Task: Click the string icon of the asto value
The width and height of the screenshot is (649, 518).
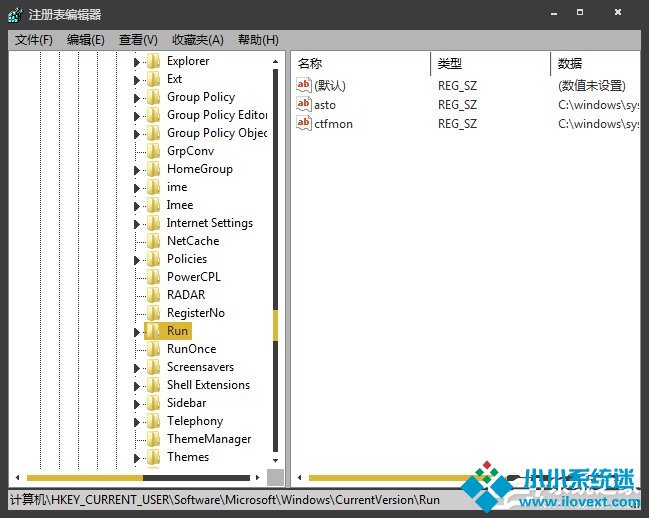Action: click(x=303, y=104)
